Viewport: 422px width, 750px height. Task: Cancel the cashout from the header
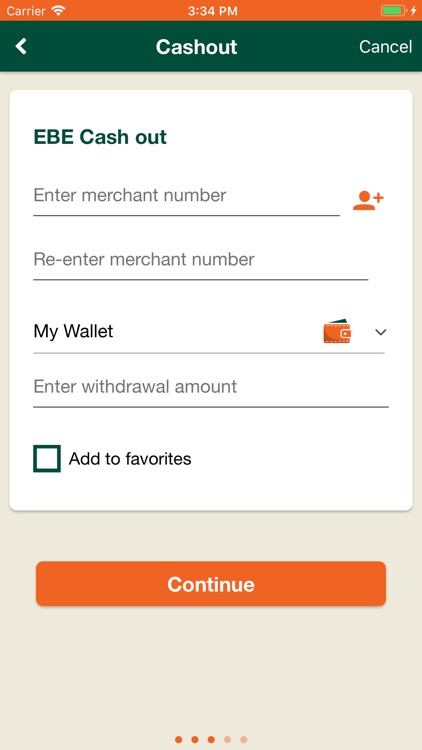[x=386, y=46]
